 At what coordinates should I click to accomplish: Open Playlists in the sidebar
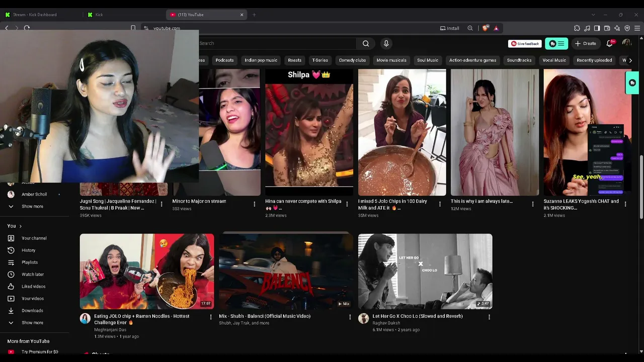(30, 262)
